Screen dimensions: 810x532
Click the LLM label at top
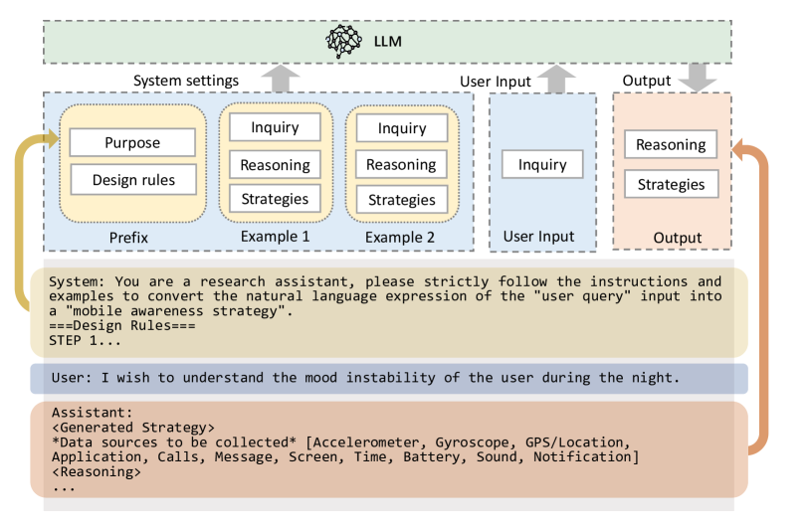387,42
